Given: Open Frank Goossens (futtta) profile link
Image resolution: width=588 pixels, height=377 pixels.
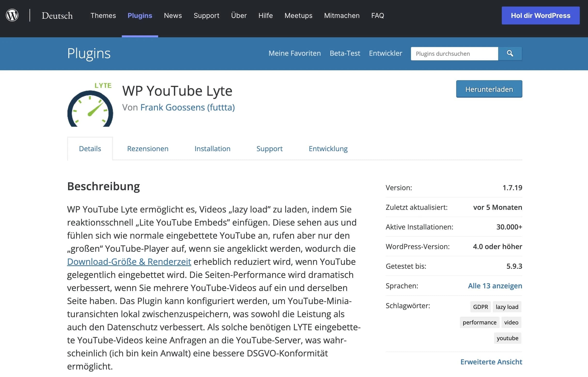Looking at the screenshot, I should [187, 107].
